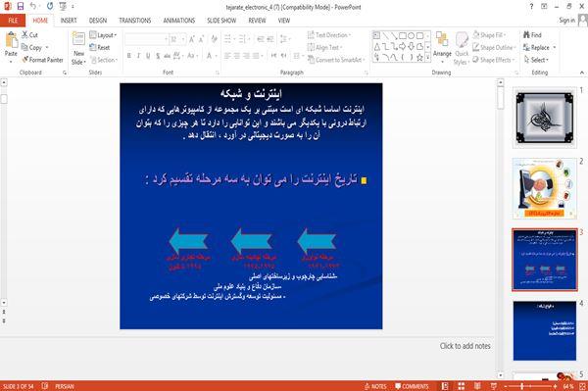
Task: Click Reset slide button
Action: pyautogui.click(x=100, y=47)
